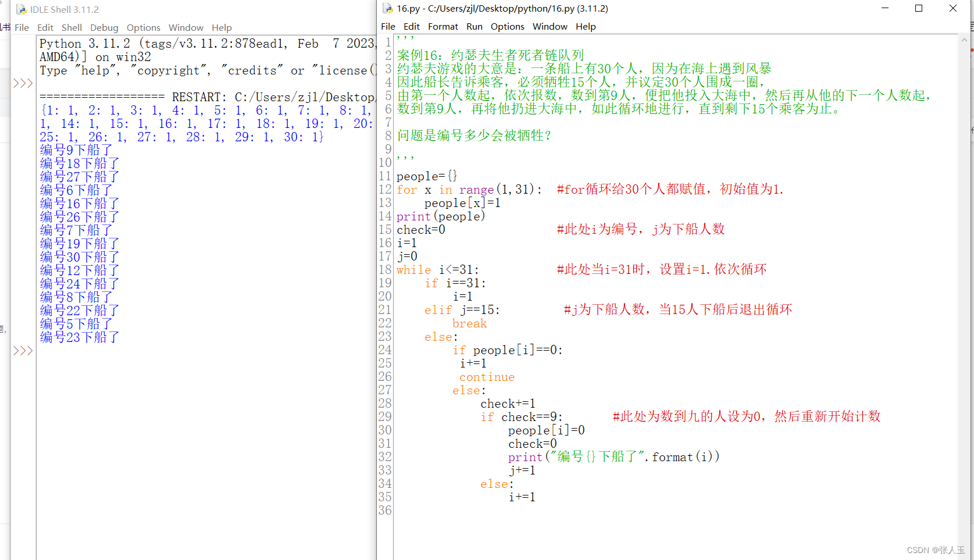Click the last shell prompt >>> at bottom

[x=23, y=351]
